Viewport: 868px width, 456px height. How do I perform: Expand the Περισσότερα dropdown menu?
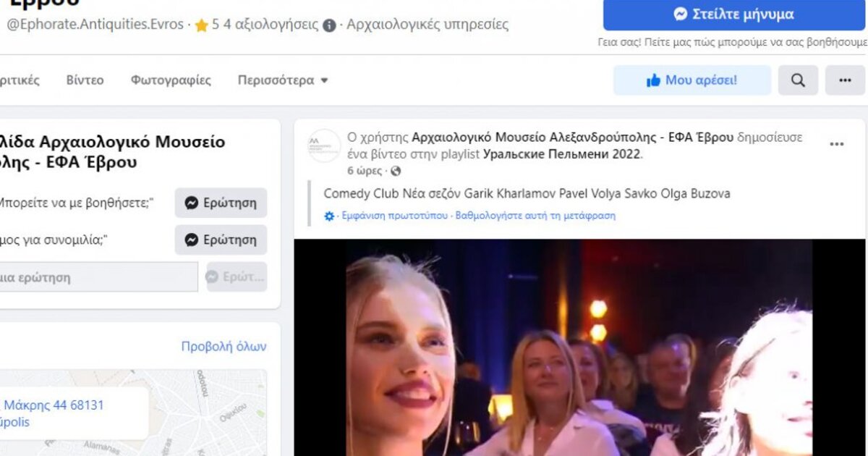(x=283, y=80)
